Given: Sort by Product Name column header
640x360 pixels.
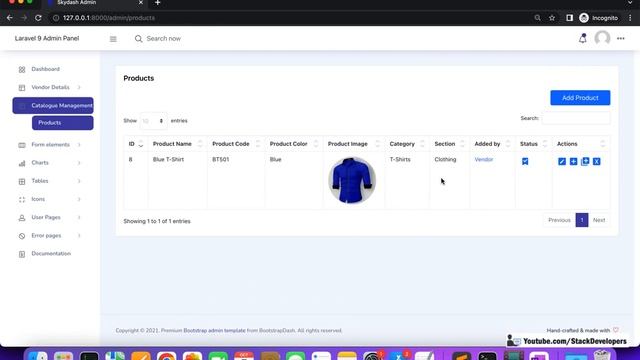Looking at the screenshot, I should pos(178,144).
